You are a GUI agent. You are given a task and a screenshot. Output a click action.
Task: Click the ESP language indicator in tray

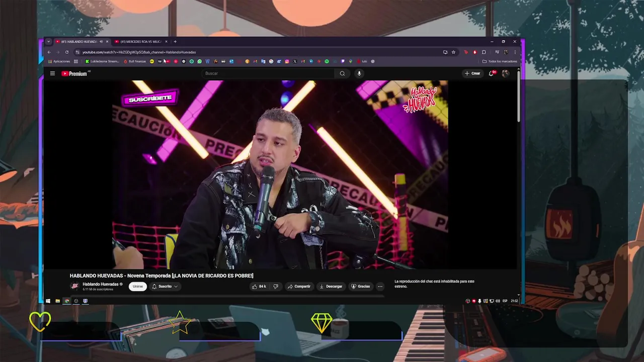point(505,301)
